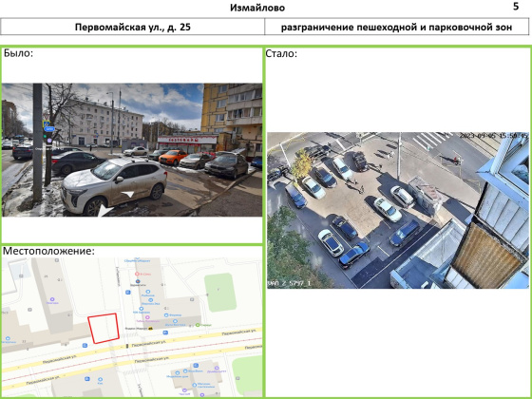Image resolution: width=532 pixels, height=399 pixels.
Task: Click page number 5
Action: [x=516, y=7]
